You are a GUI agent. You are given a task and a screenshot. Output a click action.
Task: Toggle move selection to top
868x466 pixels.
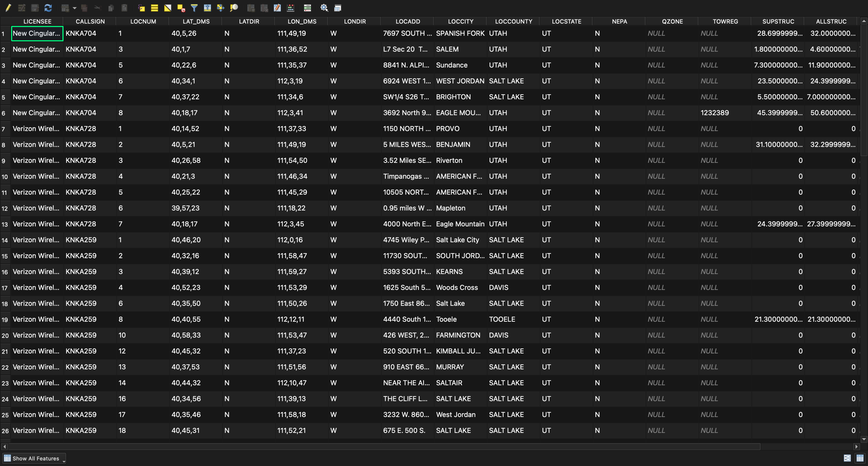coord(207,8)
